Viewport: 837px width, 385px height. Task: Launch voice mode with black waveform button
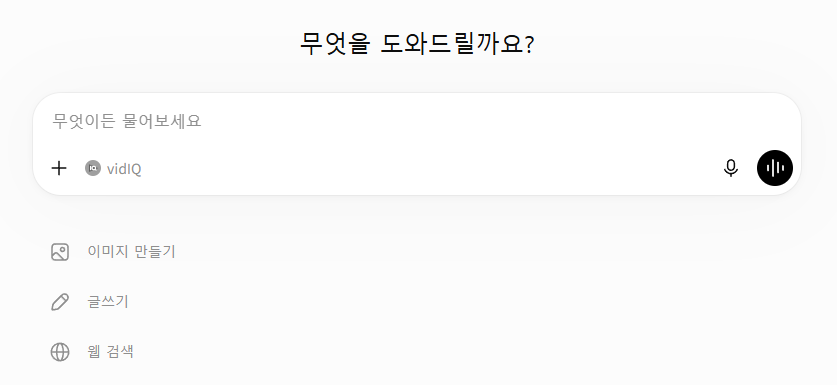tap(775, 168)
